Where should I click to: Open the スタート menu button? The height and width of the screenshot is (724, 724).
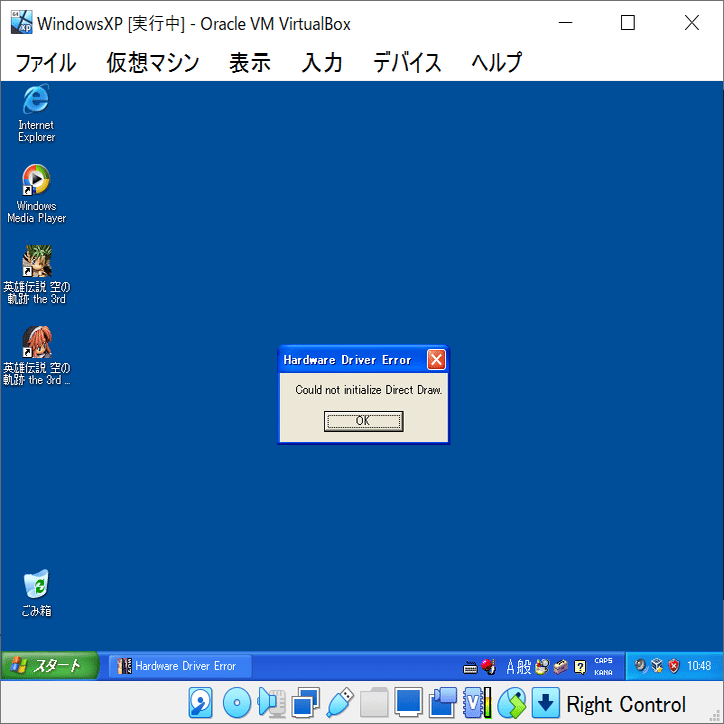click(x=49, y=665)
